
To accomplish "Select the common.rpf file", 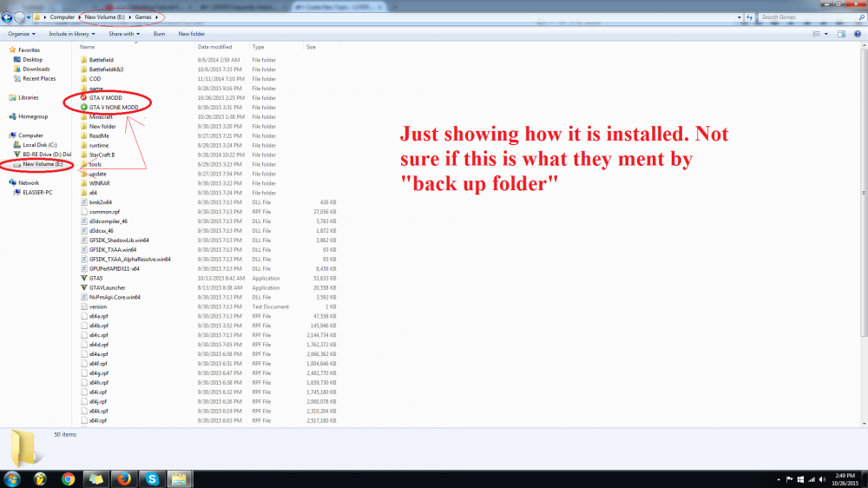I will click(x=104, y=212).
